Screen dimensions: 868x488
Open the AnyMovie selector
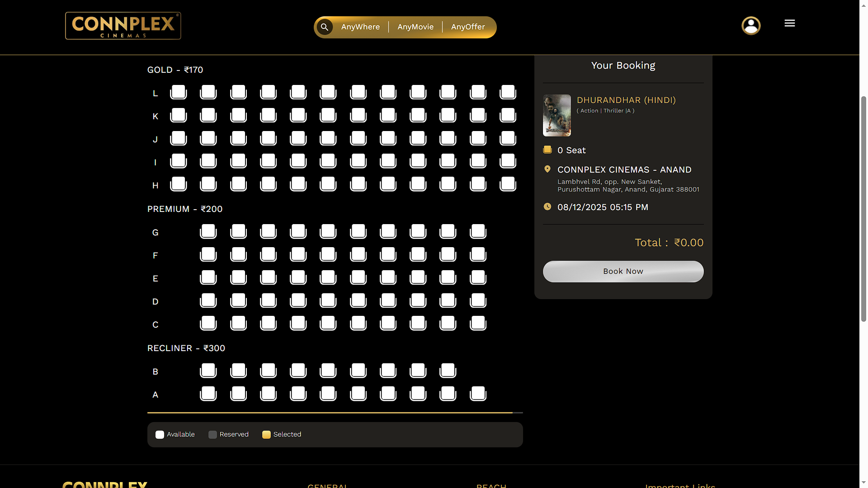click(x=415, y=27)
